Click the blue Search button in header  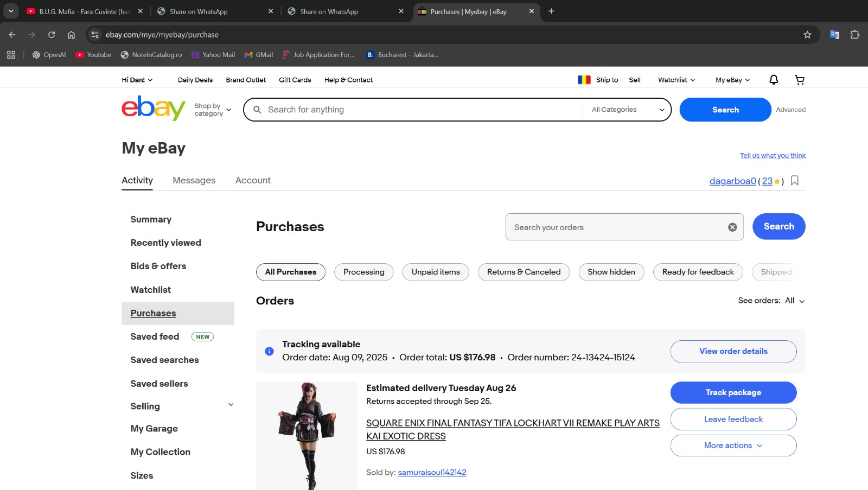(x=725, y=110)
